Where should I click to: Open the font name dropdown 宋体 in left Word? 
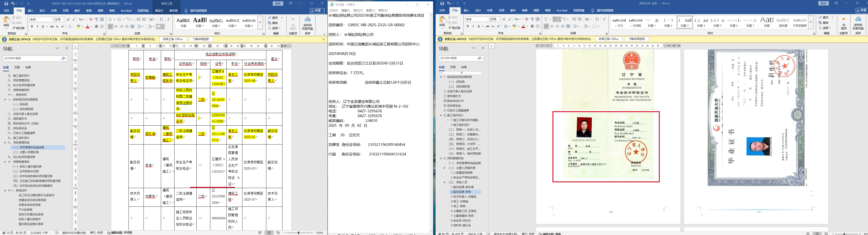52,20
